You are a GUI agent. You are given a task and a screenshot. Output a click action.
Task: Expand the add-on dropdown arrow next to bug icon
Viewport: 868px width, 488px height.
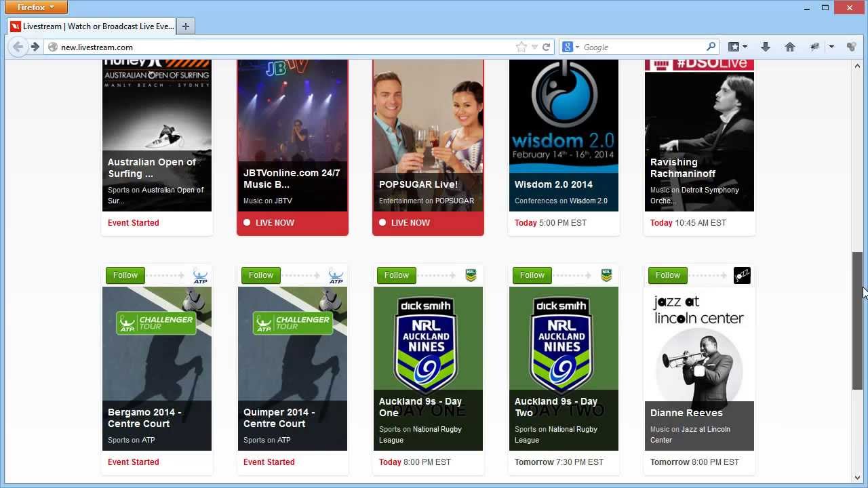831,47
